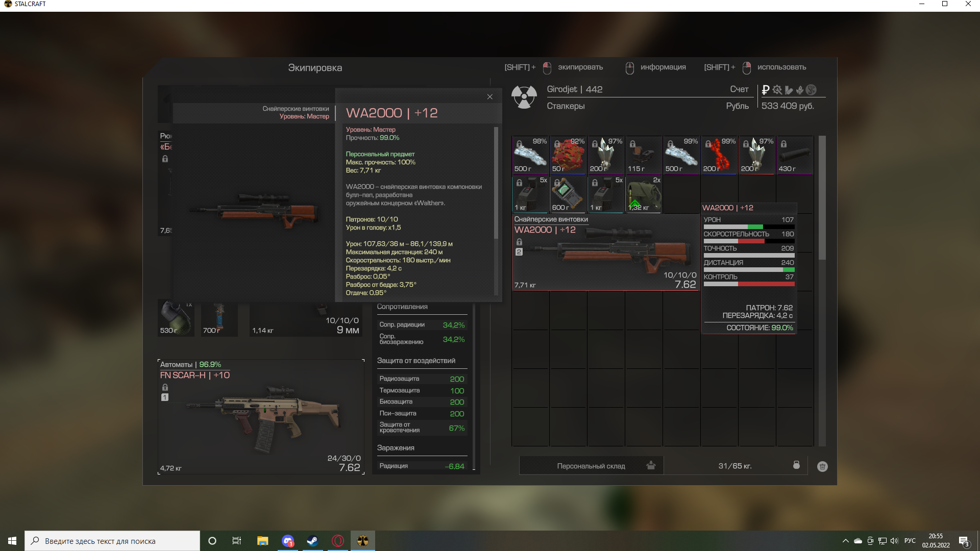Click the Сопротивления section header
Screen dimensions: 980x551
click(x=402, y=307)
